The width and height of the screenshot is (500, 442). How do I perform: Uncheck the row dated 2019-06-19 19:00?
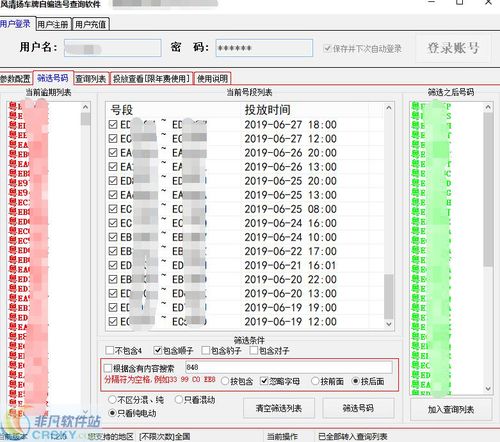[x=113, y=308]
